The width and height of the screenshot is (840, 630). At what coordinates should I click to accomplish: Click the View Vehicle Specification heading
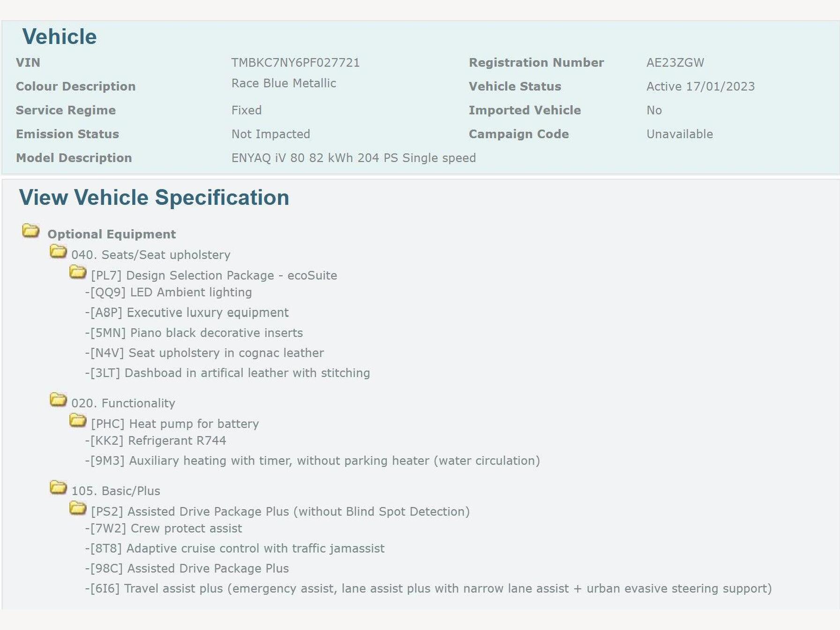[x=154, y=198]
